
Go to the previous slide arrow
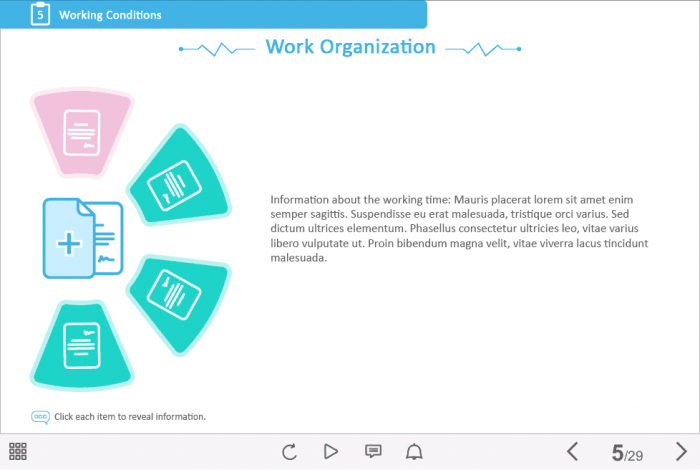click(573, 452)
